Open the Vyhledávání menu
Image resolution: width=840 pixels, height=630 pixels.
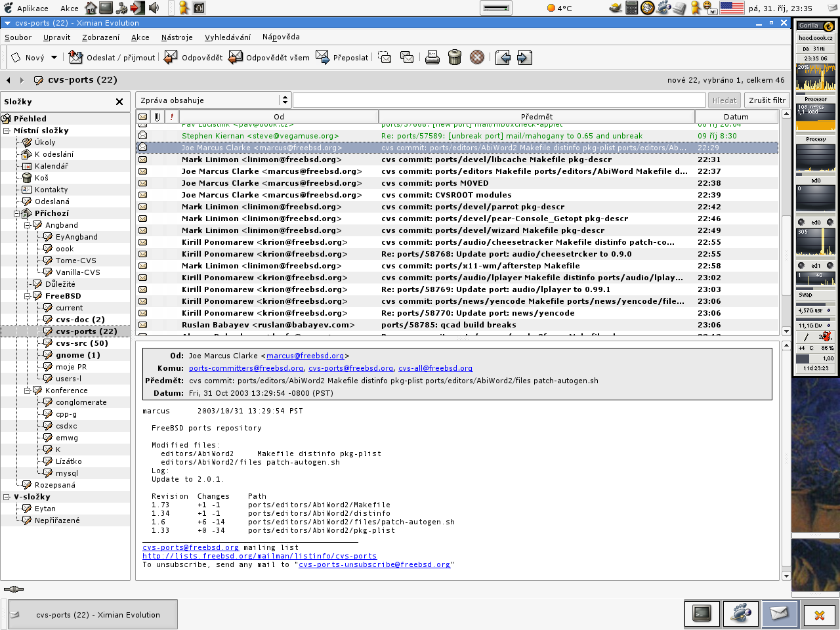click(x=227, y=37)
